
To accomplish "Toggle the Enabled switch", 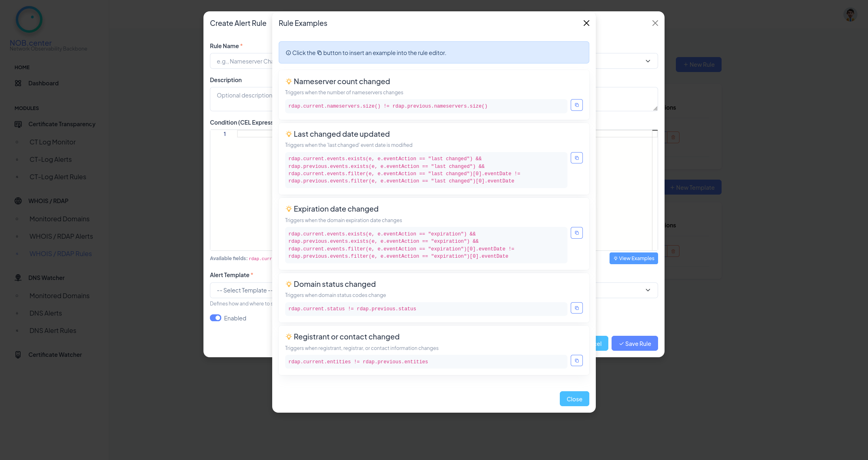I will tap(216, 318).
